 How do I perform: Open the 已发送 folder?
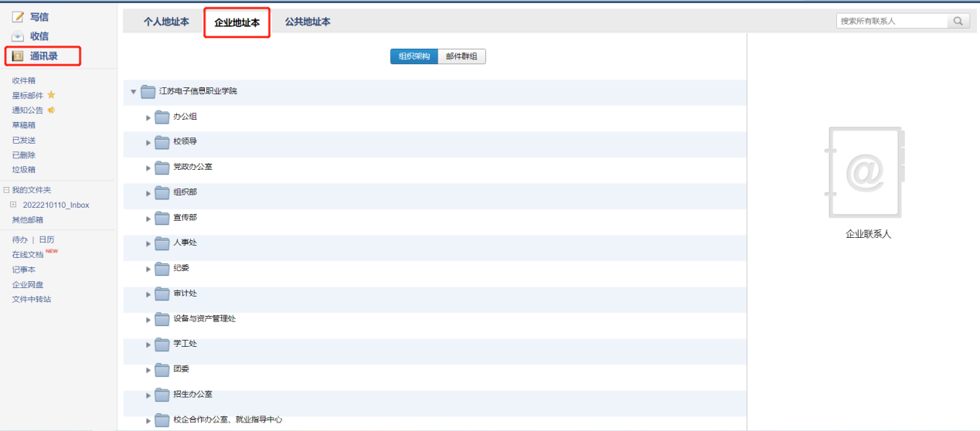pos(23,140)
